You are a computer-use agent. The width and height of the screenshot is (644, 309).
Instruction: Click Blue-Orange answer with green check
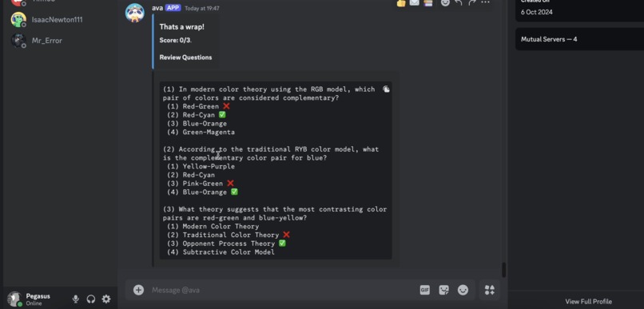click(x=202, y=192)
